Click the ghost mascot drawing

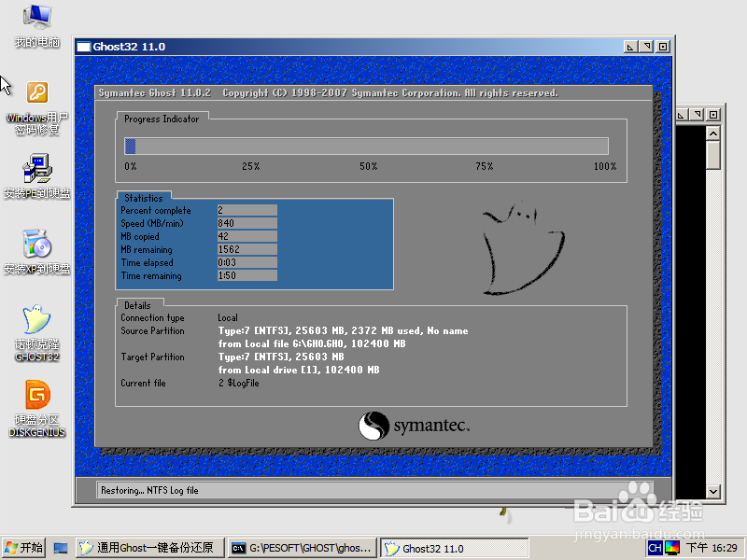coord(523,247)
